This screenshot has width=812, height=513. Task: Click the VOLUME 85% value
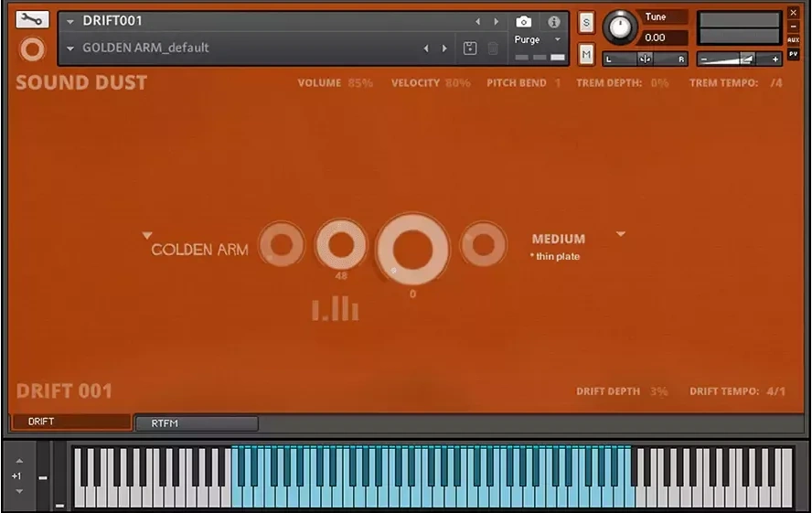coord(360,83)
